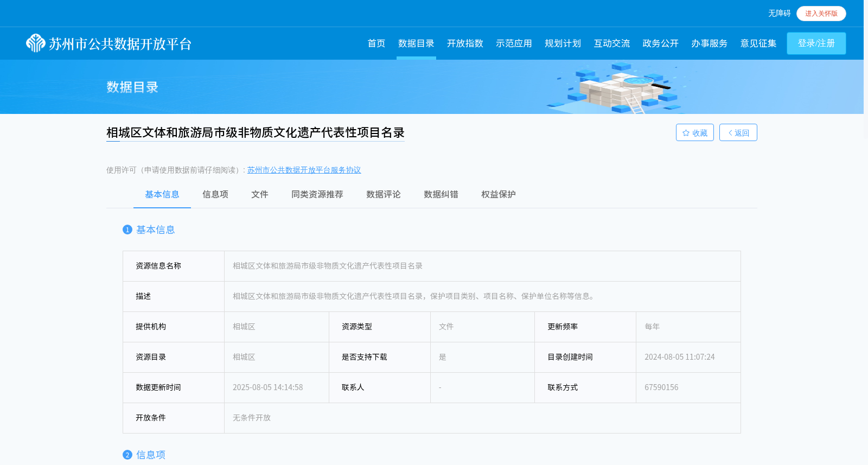Viewport: 868px width, 465px height.
Task: Switch to the 文件 tab
Action: [x=259, y=194]
